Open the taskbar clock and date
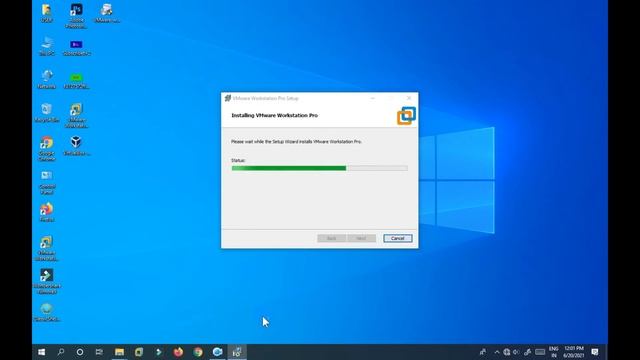640x360 pixels. [x=573, y=352]
